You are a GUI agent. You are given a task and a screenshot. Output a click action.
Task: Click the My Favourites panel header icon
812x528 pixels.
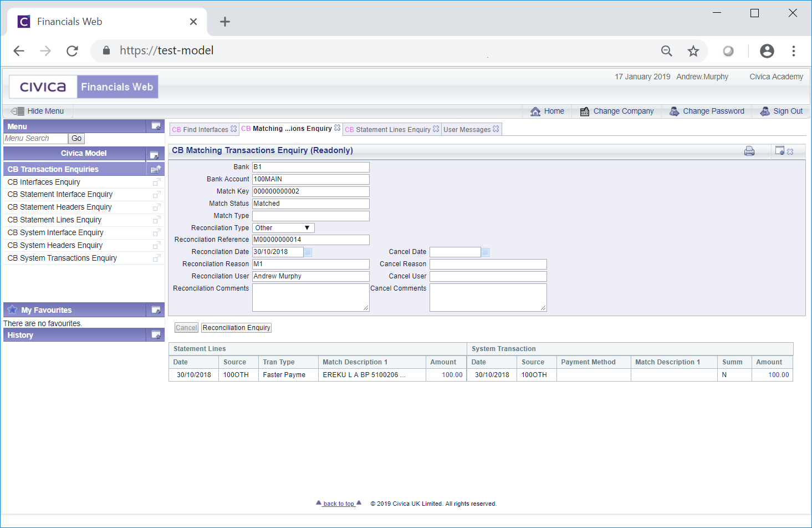coord(156,309)
